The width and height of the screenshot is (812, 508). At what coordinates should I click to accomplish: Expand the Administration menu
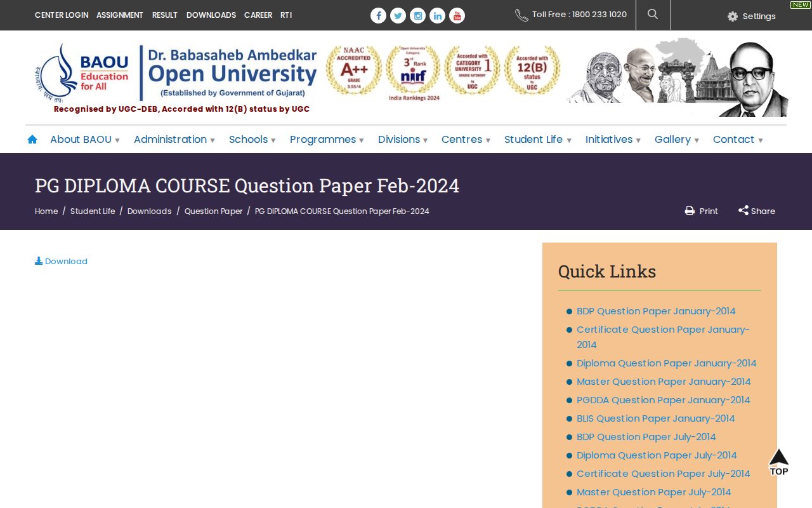[174, 140]
